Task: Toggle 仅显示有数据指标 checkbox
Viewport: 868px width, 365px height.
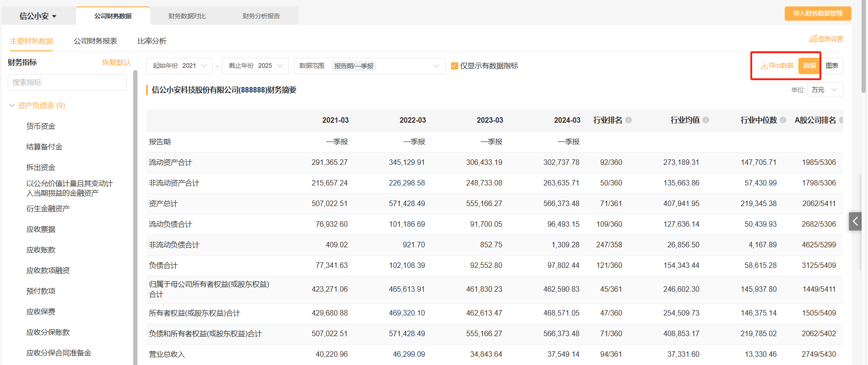Action: coord(455,66)
